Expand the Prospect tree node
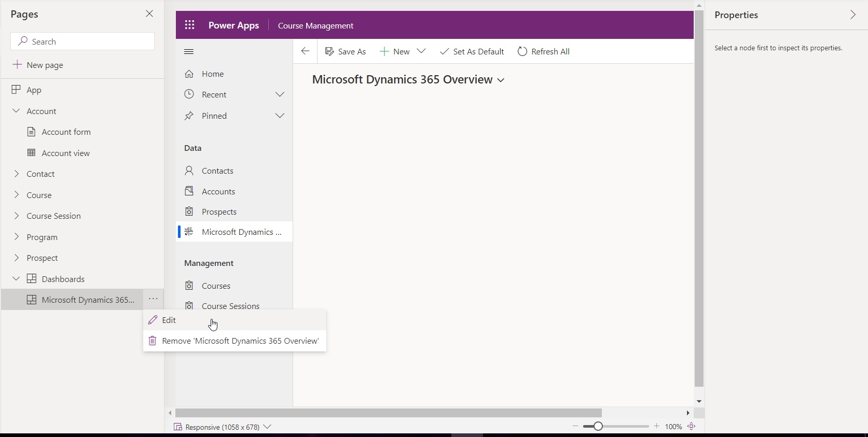The width and height of the screenshot is (868, 437). pyautogui.click(x=16, y=258)
